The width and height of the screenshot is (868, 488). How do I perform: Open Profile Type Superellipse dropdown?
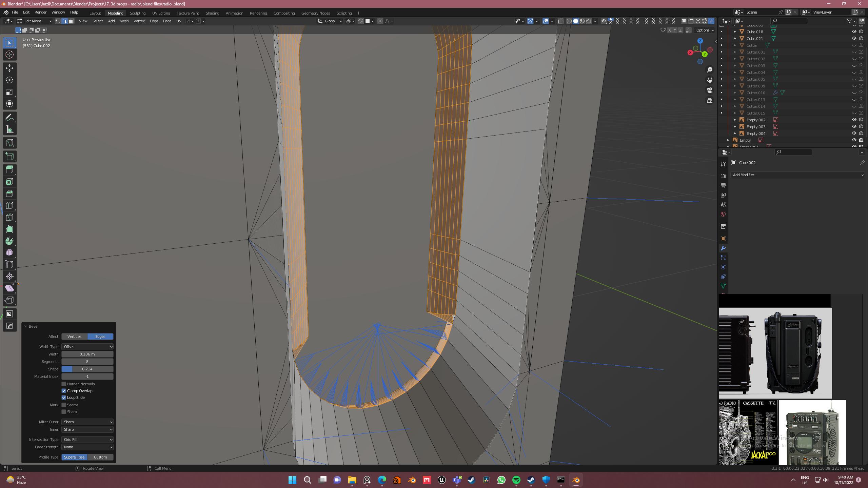tap(73, 457)
